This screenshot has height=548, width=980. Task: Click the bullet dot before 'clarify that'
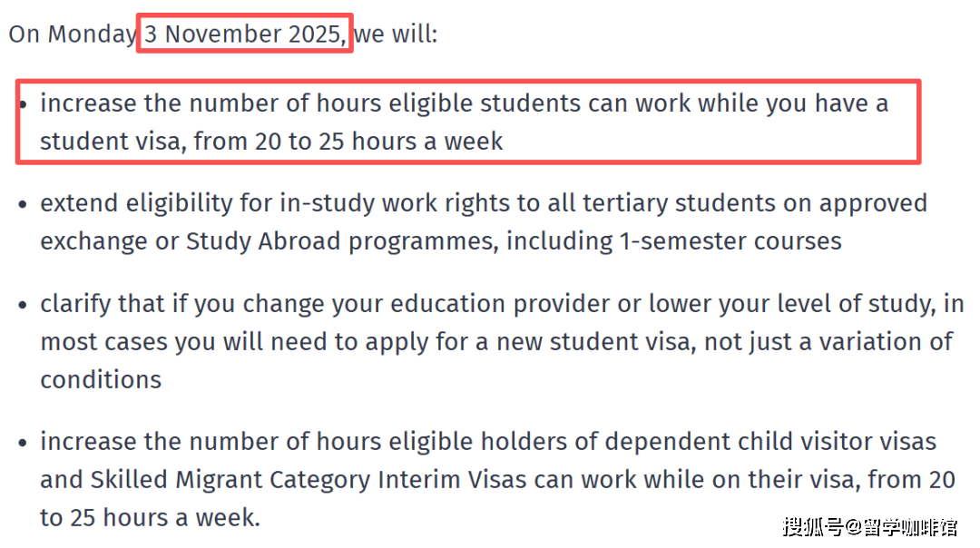pos(24,305)
